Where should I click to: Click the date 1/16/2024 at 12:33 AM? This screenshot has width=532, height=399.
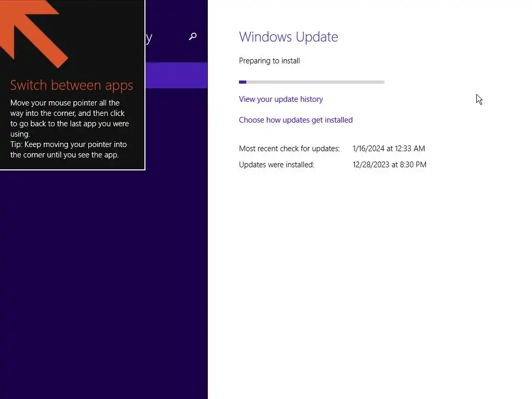point(389,149)
